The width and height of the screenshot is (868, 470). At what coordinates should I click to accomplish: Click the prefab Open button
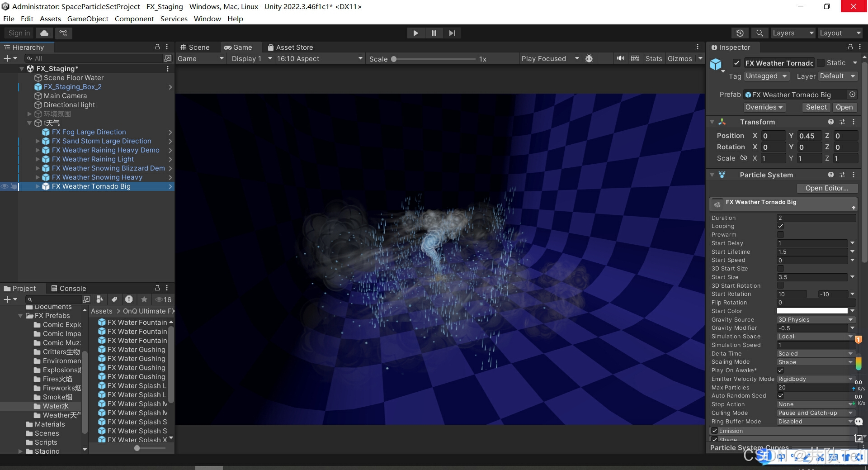click(844, 107)
